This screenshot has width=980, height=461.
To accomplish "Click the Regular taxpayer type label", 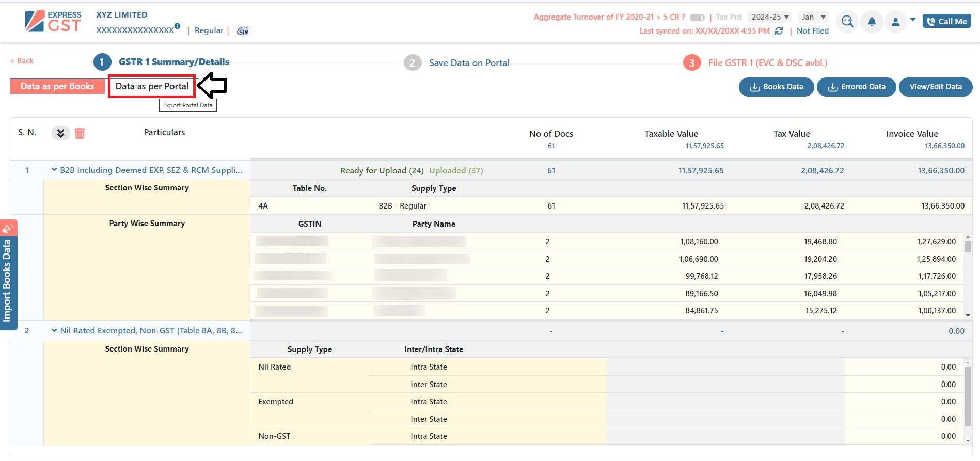I will tap(209, 30).
